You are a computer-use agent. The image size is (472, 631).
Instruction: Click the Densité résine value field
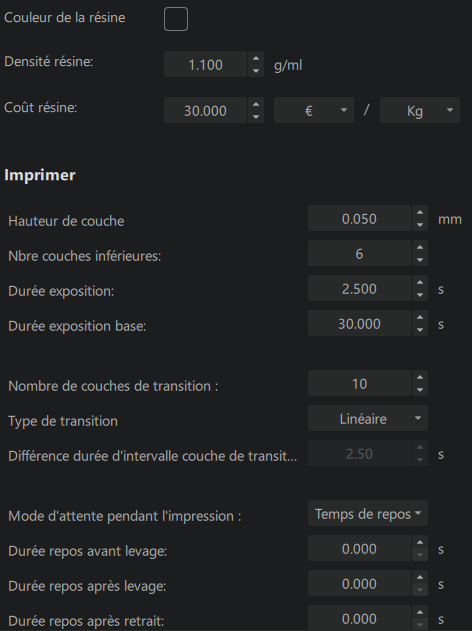point(205,64)
